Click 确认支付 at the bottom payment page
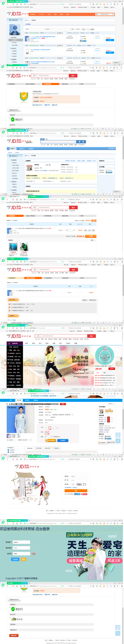 click(14, 635)
